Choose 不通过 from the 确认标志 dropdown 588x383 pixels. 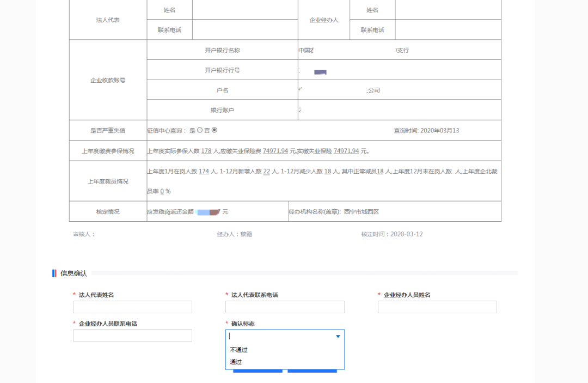pyautogui.click(x=238, y=349)
